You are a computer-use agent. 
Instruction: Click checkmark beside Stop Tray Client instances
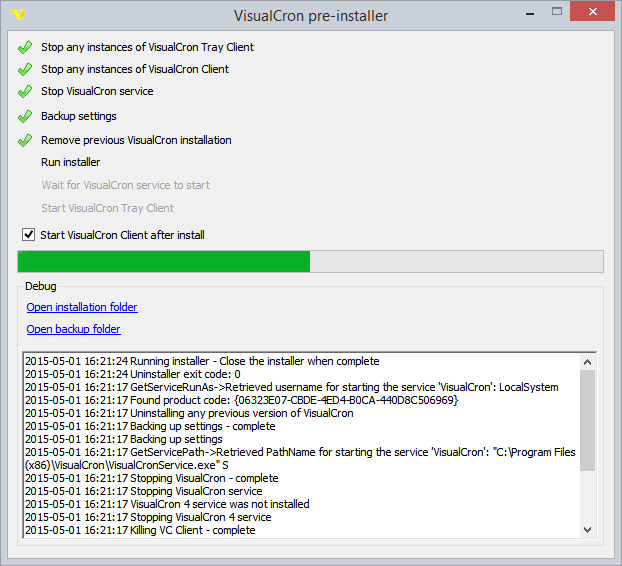[25, 47]
